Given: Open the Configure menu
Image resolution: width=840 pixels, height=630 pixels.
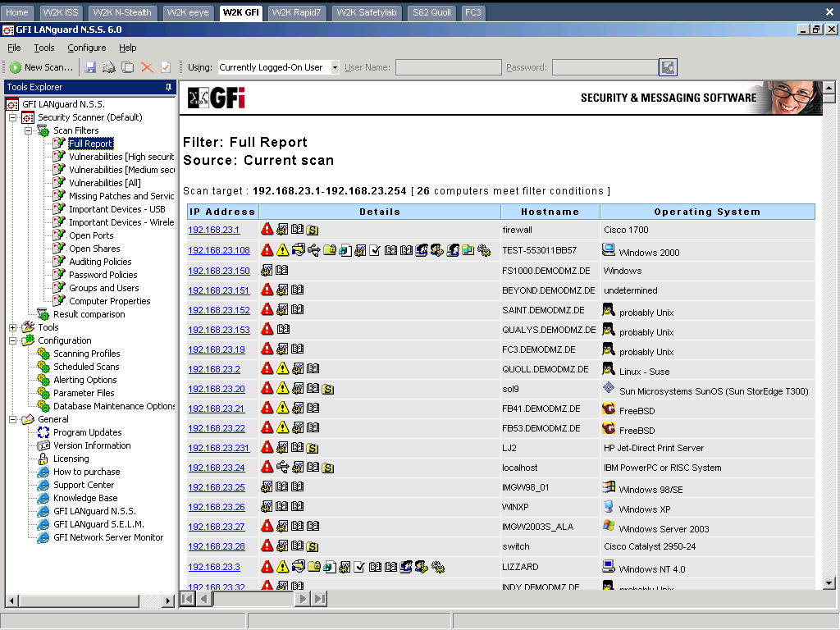Looking at the screenshot, I should click(86, 48).
